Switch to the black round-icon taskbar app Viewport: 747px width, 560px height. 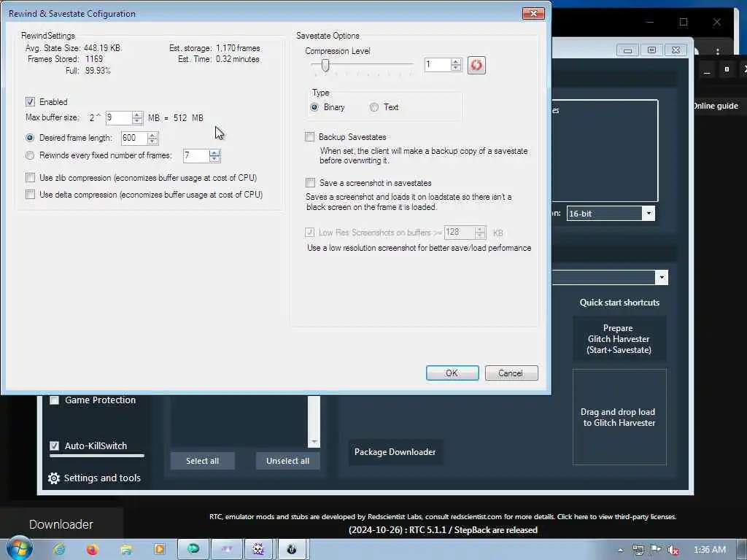pyautogui.click(x=292, y=549)
